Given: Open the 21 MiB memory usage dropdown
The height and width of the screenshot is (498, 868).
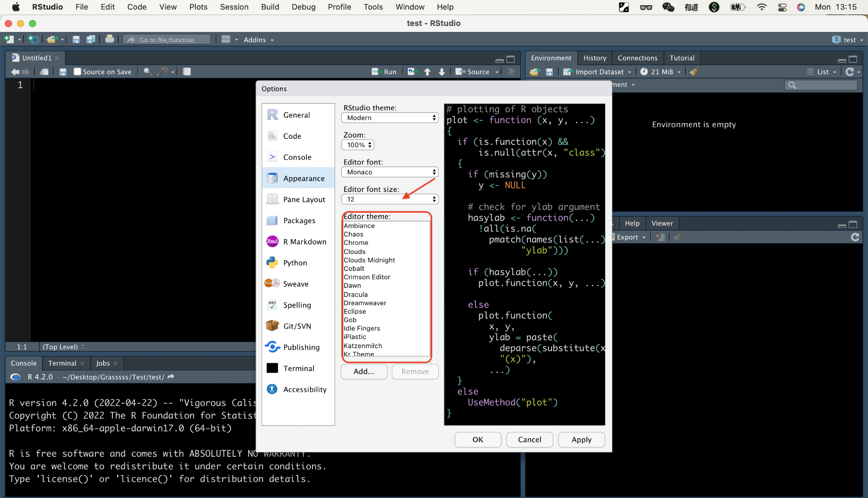Looking at the screenshot, I should coord(661,72).
